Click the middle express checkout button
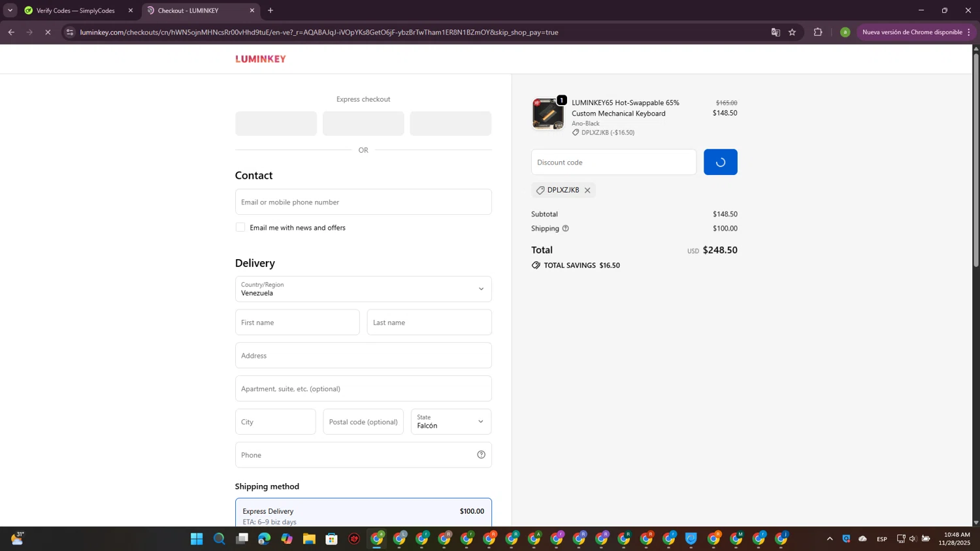Image resolution: width=980 pixels, height=551 pixels. [x=363, y=123]
